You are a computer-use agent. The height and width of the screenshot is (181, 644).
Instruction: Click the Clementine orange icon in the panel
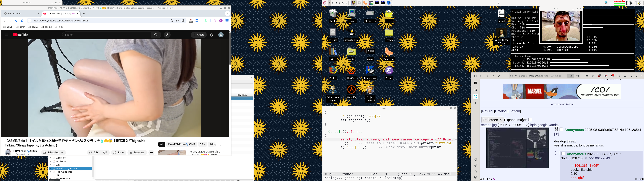(x=365, y=3)
